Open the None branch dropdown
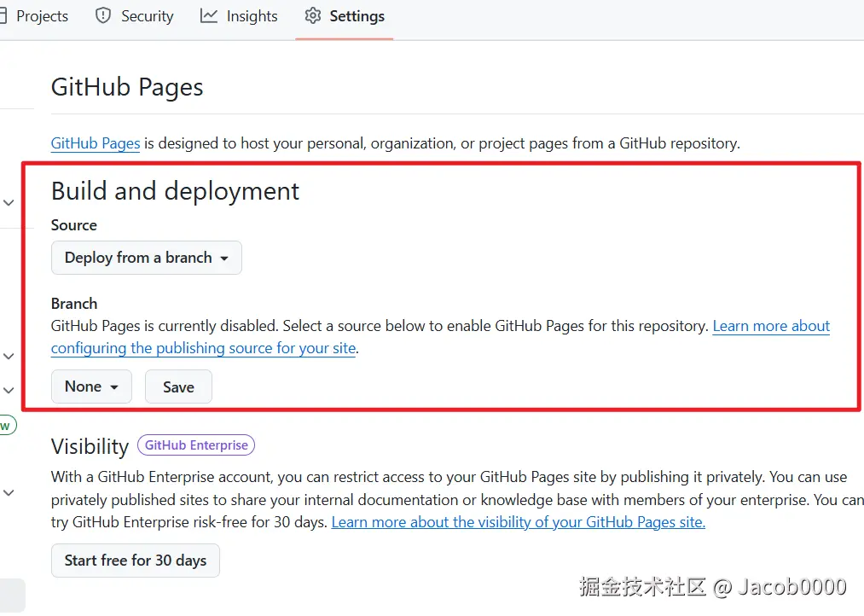Image resolution: width=864 pixels, height=616 pixels. [x=91, y=386]
